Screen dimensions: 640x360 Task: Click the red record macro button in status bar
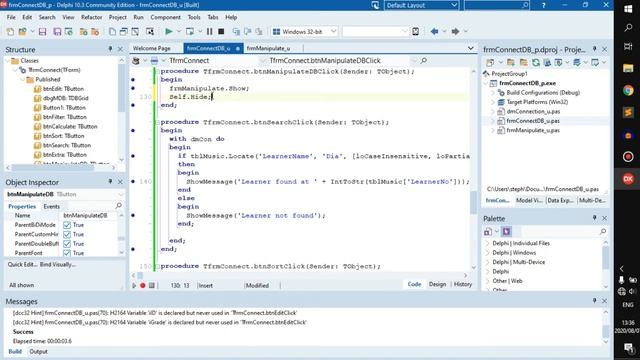click(142, 285)
